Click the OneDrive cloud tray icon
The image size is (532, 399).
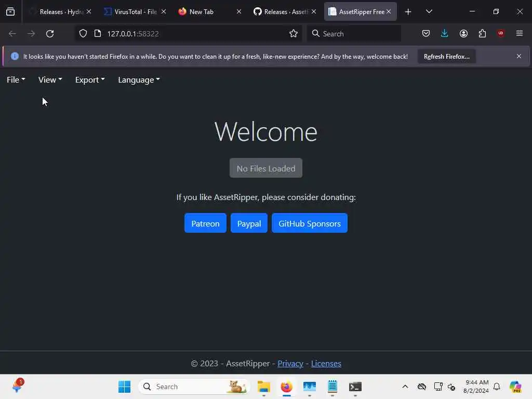pyautogui.click(x=422, y=387)
